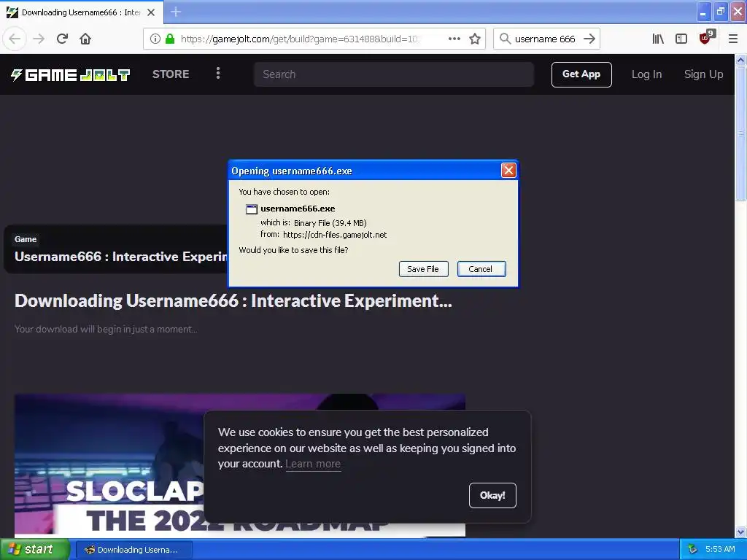This screenshot has width=747, height=560.
Task: Select the Downloading Username666 browser tab
Action: pyautogui.click(x=81, y=12)
